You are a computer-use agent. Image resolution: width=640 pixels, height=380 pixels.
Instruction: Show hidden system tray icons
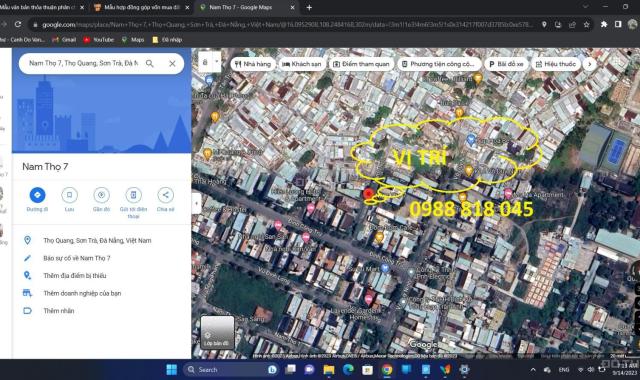533,370
